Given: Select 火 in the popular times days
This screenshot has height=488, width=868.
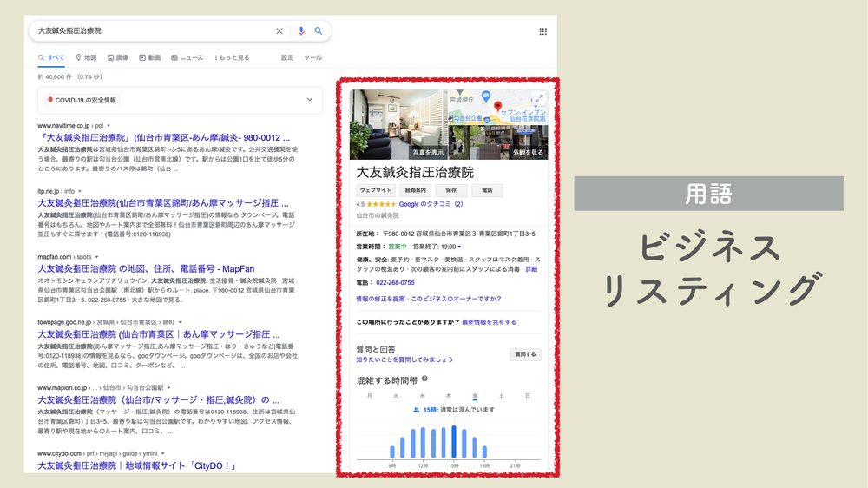Looking at the screenshot, I should pyautogui.click(x=396, y=396).
